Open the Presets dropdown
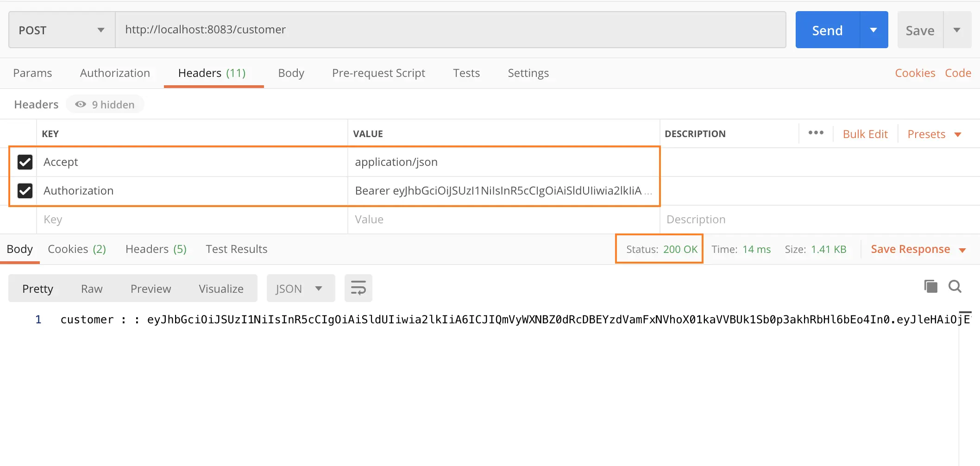The height and width of the screenshot is (466, 980). tap(934, 134)
